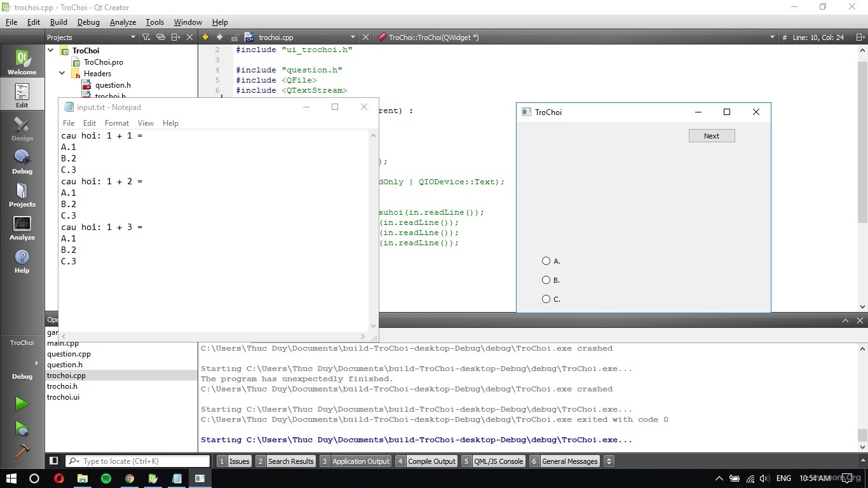The image size is (868, 488).
Task: Open Help mode in sidebar
Action: coord(22,261)
